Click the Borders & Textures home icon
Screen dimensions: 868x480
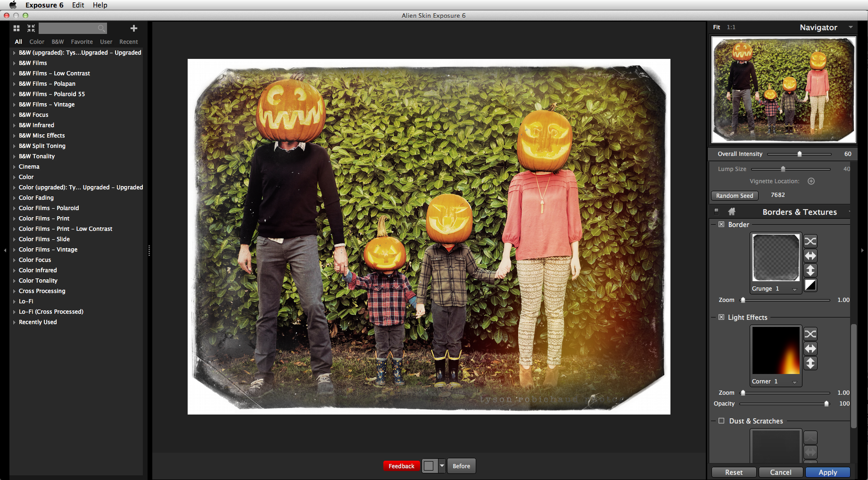pyautogui.click(x=732, y=212)
